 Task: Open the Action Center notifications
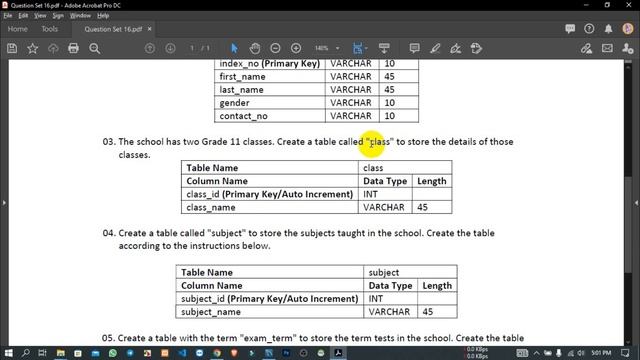(625, 353)
